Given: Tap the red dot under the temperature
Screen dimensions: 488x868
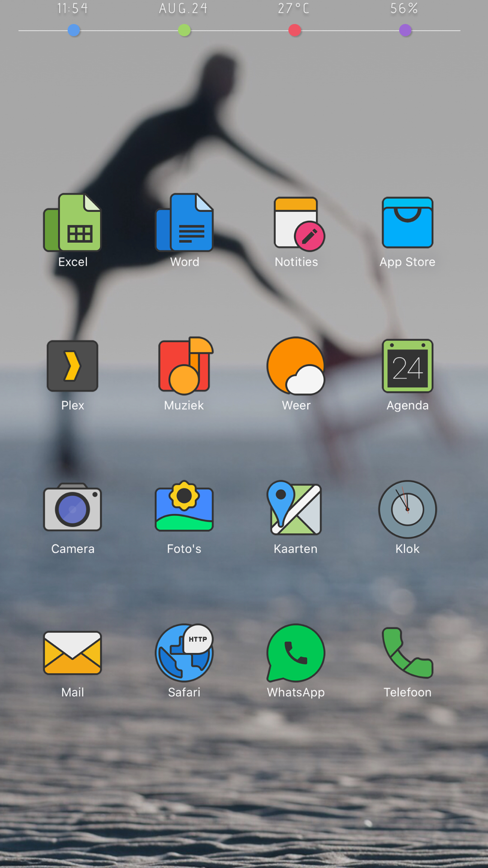Looking at the screenshot, I should tap(295, 30).
